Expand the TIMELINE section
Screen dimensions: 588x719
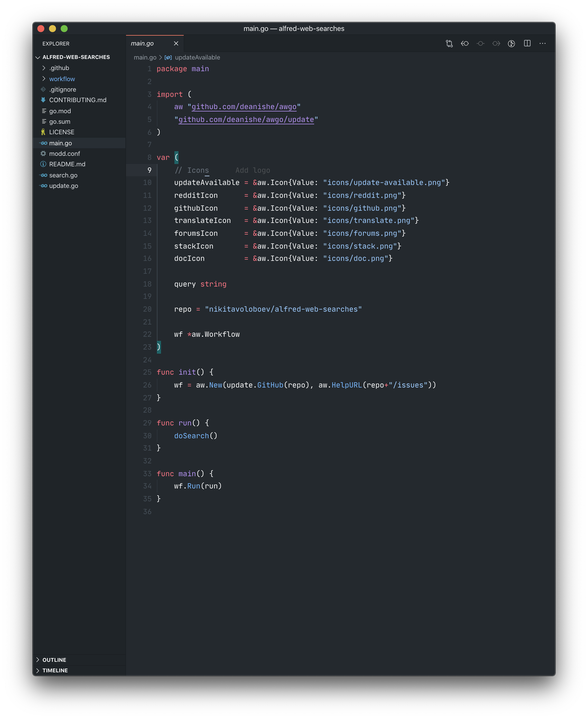point(55,670)
